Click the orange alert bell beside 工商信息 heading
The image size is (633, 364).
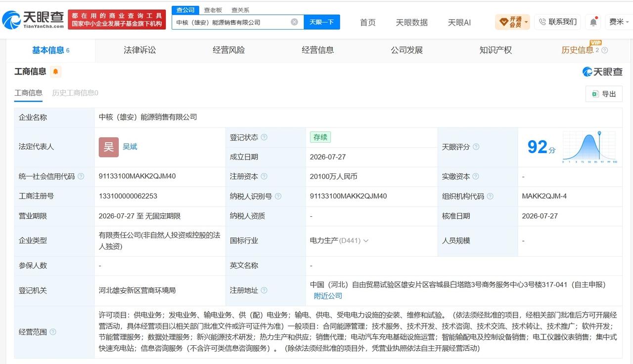(x=55, y=72)
